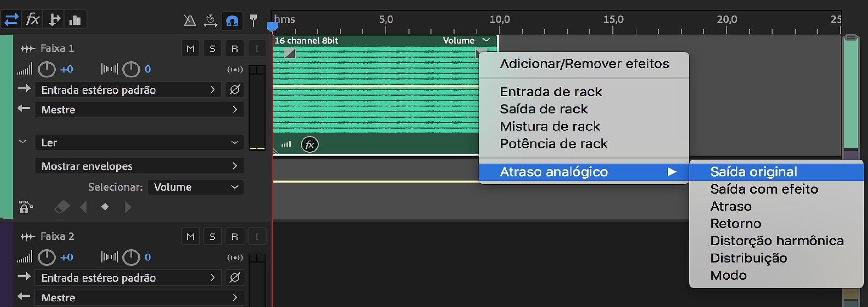
Task: Choose 'Distribuição' in submenu
Action: 776,258
